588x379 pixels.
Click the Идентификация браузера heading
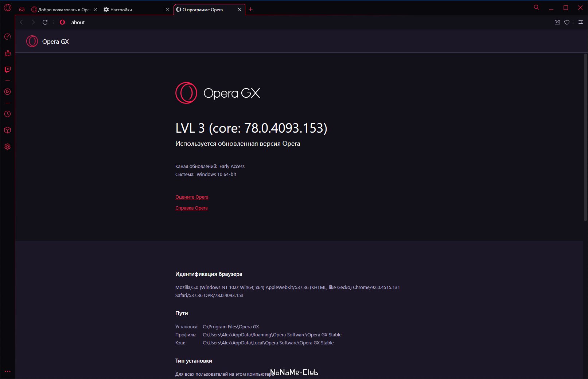click(x=209, y=274)
